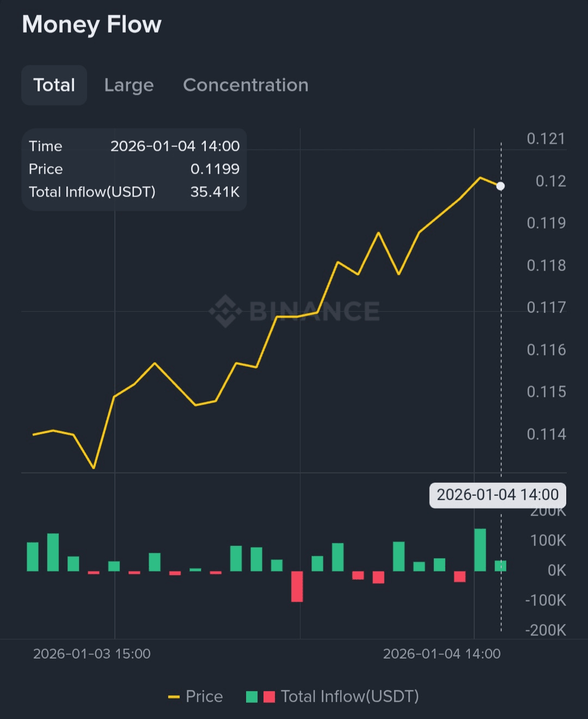588x719 pixels.
Task: Click the Binance watermark logo icon
Action: click(225, 311)
